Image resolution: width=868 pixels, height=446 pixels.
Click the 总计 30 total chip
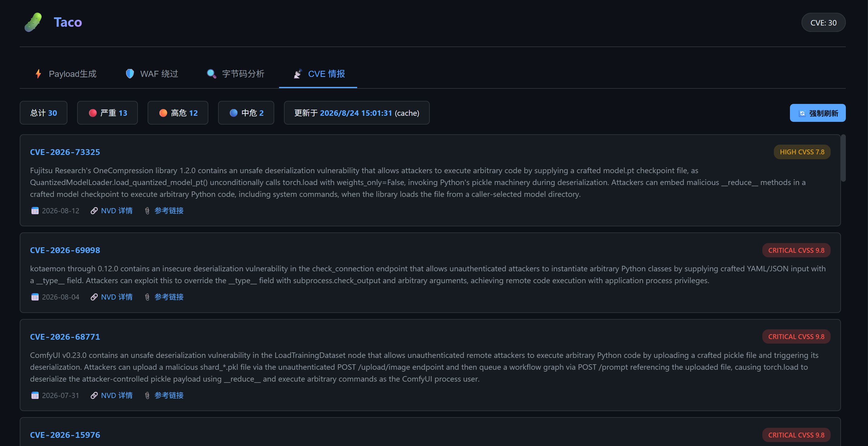[x=43, y=113]
